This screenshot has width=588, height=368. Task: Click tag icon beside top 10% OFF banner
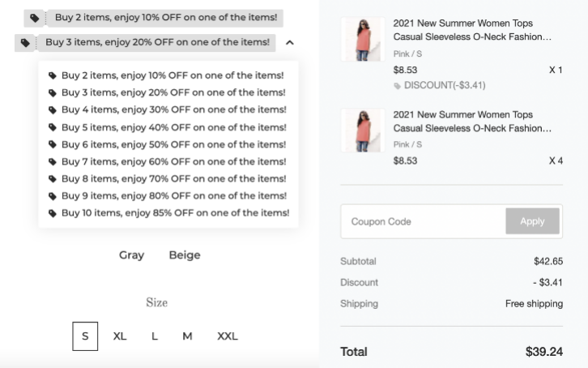[x=35, y=18]
